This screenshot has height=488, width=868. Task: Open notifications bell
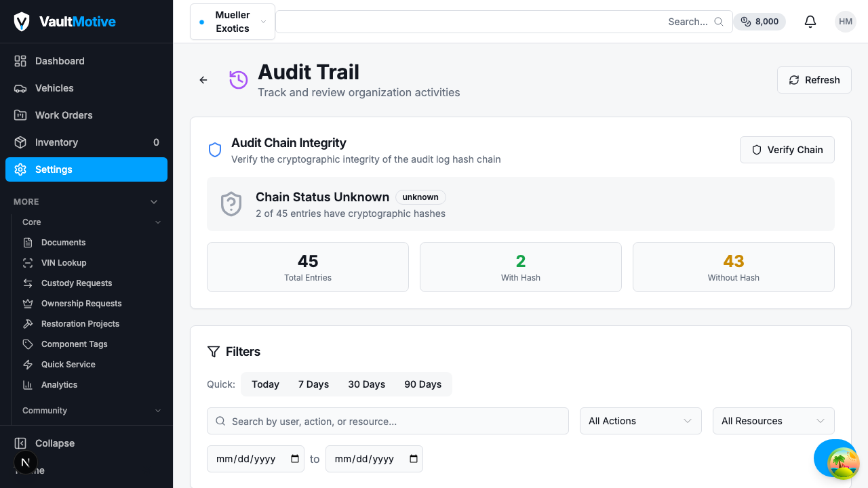tap(810, 22)
